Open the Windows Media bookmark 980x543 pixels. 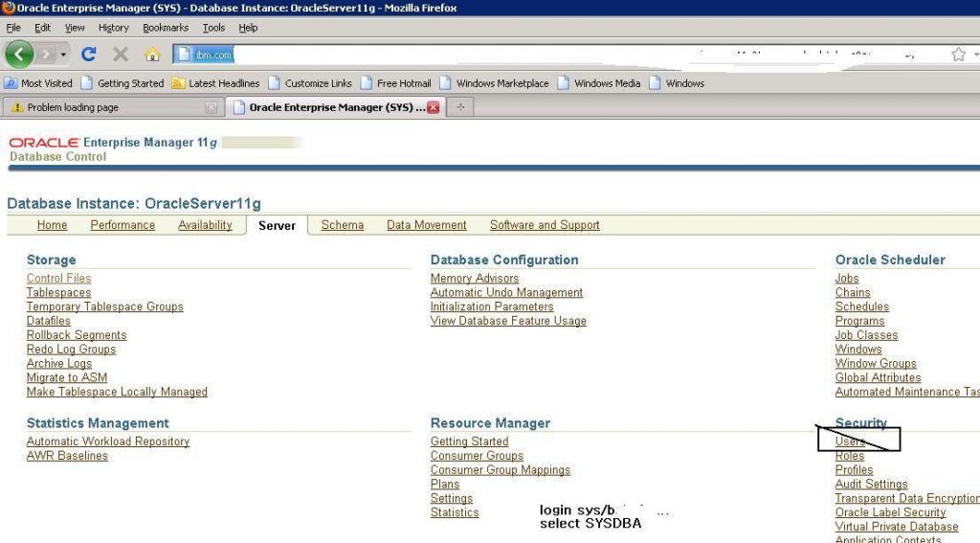[x=599, y=83]
